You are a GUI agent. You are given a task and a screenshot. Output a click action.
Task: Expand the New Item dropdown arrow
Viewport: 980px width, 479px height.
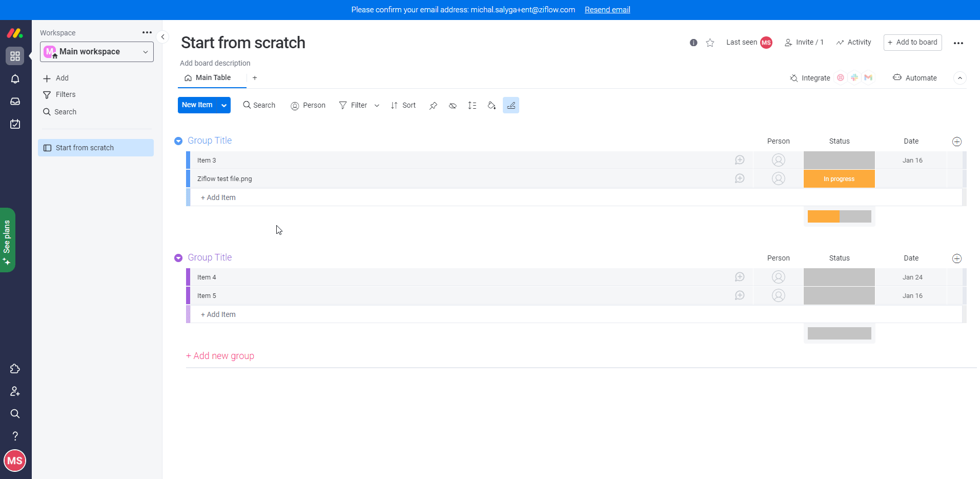click(x=224, y=105)
